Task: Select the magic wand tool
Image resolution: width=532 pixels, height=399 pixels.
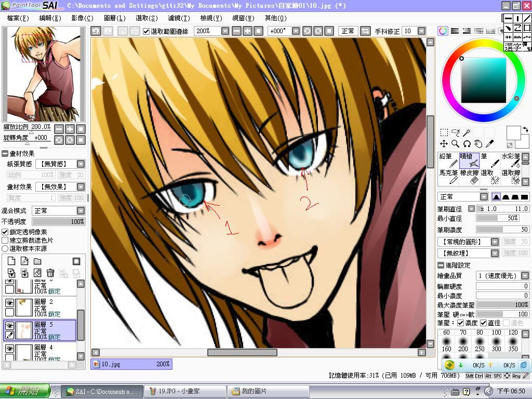Action: (x=467, y=132)
